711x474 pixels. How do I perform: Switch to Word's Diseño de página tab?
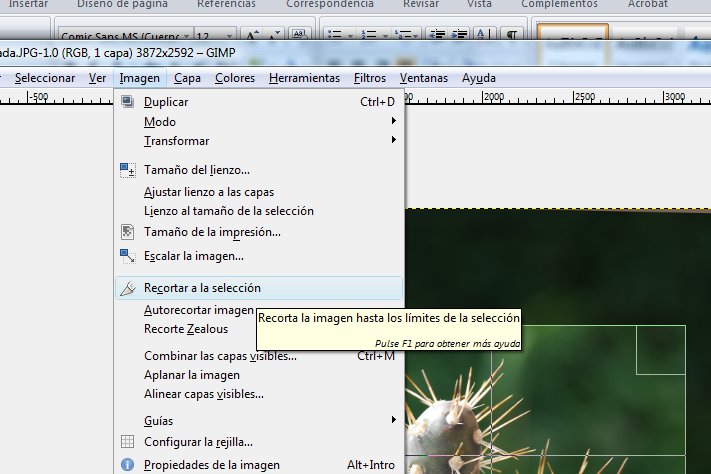[122, 4]
